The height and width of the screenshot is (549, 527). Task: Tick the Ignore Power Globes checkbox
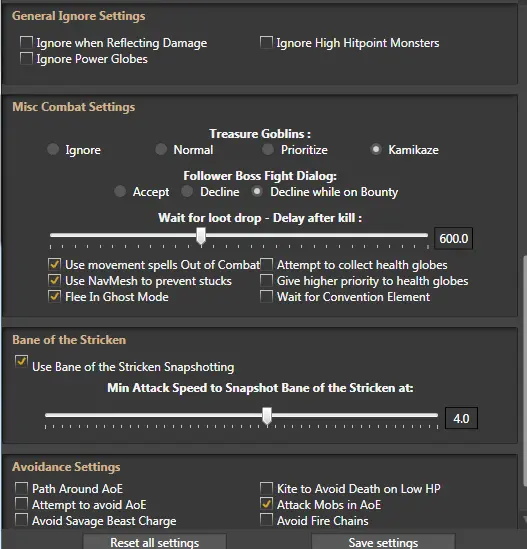27,58
